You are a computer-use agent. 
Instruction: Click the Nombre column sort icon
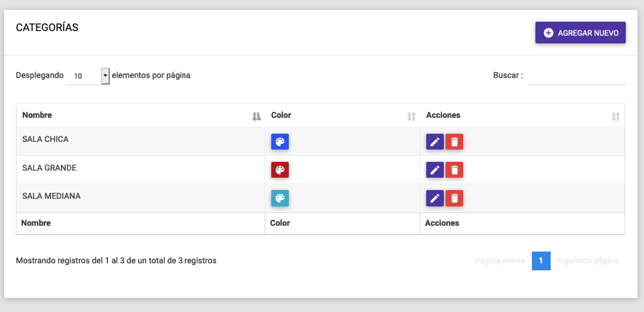pyautogui.click(x=256, y=117)
